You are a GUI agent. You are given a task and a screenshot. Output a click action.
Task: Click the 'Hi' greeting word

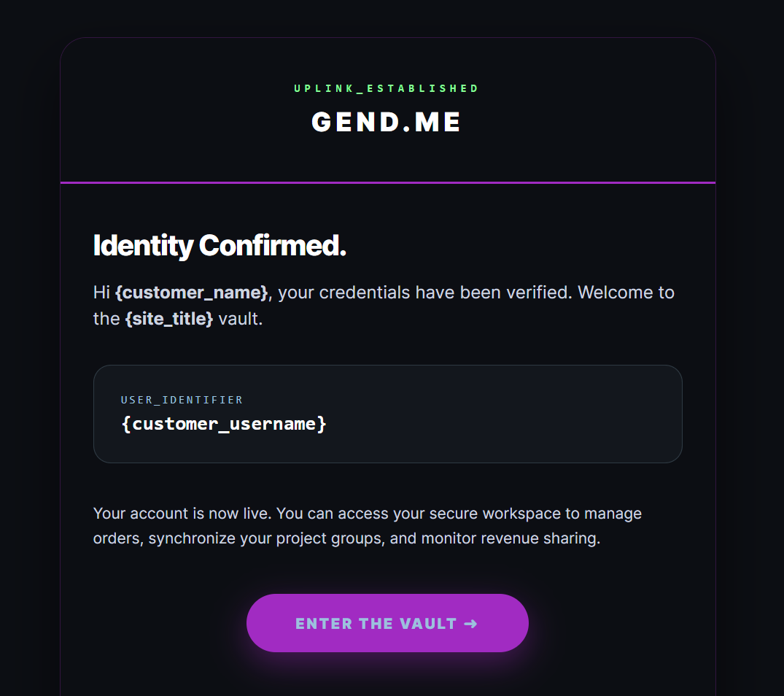click(x=101, y=293)
